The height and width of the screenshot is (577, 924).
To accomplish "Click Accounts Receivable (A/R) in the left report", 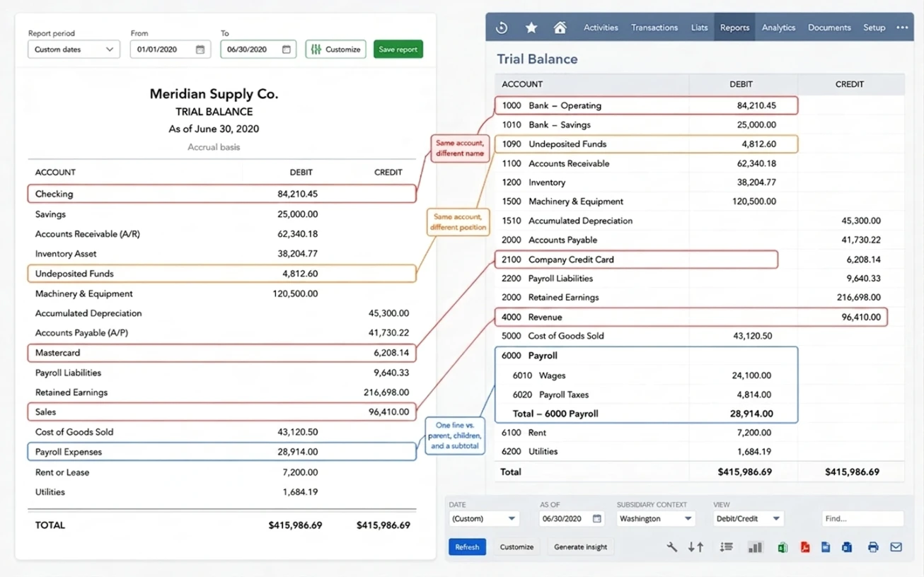I will 88,234.
